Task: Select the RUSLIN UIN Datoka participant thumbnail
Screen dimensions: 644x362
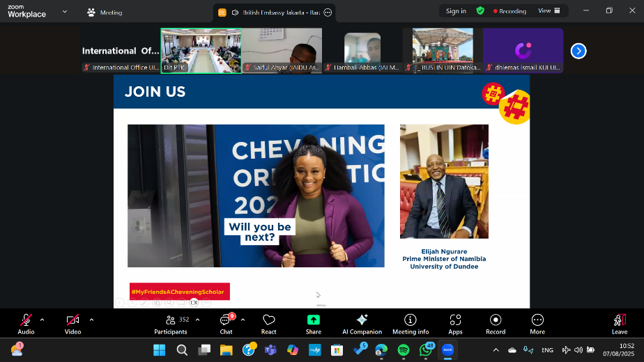Action: 443,51
